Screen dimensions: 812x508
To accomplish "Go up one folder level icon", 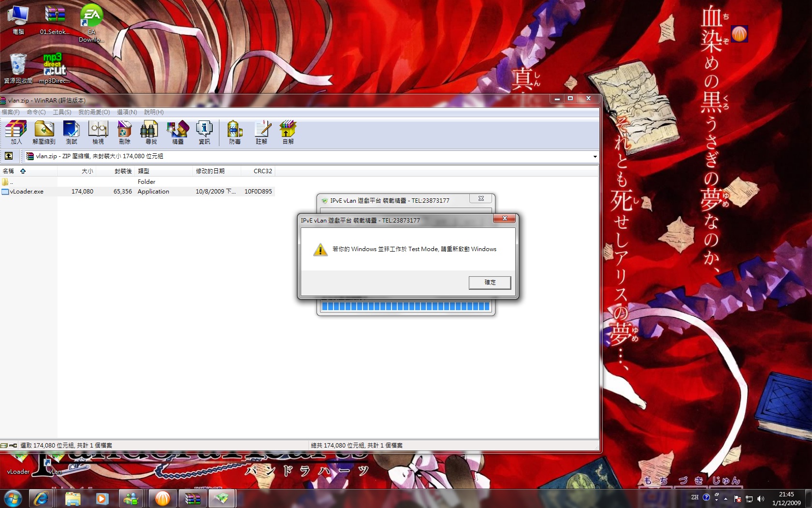I will [x=9, y=156].
